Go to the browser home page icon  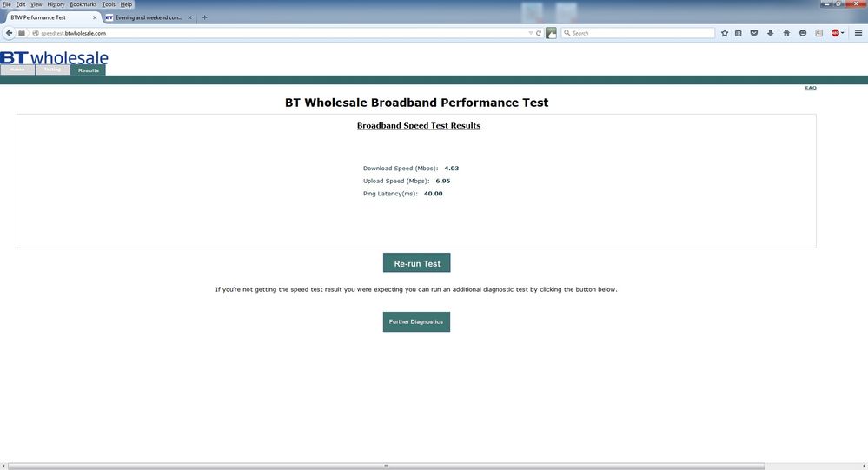tap(786, 33)
